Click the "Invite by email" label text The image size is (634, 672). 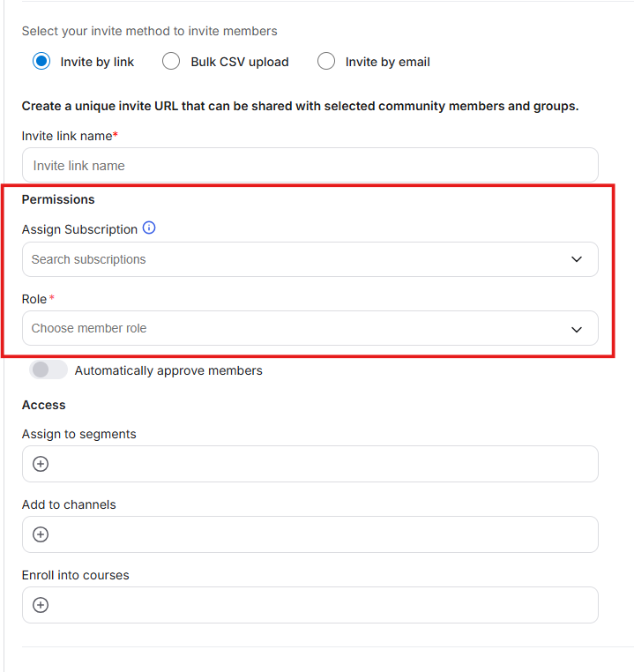pyautogui.click(x=387, y=62)
